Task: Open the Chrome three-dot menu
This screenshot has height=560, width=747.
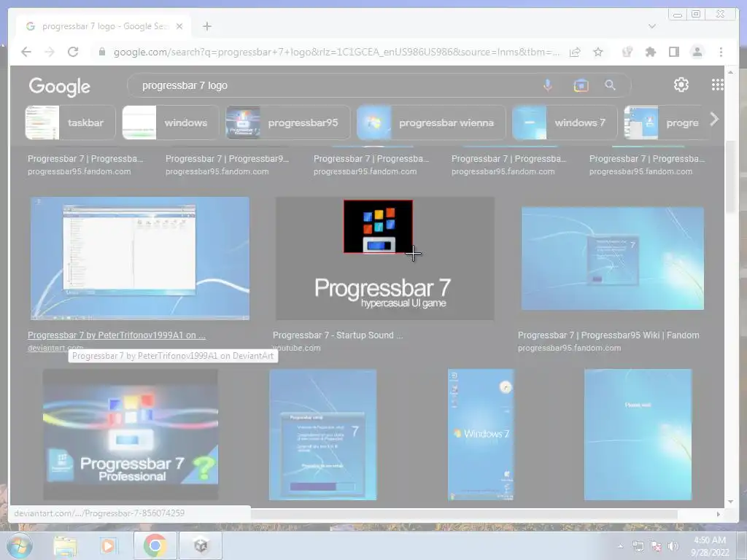Action: pyautogui.click(x=721, y=52)
